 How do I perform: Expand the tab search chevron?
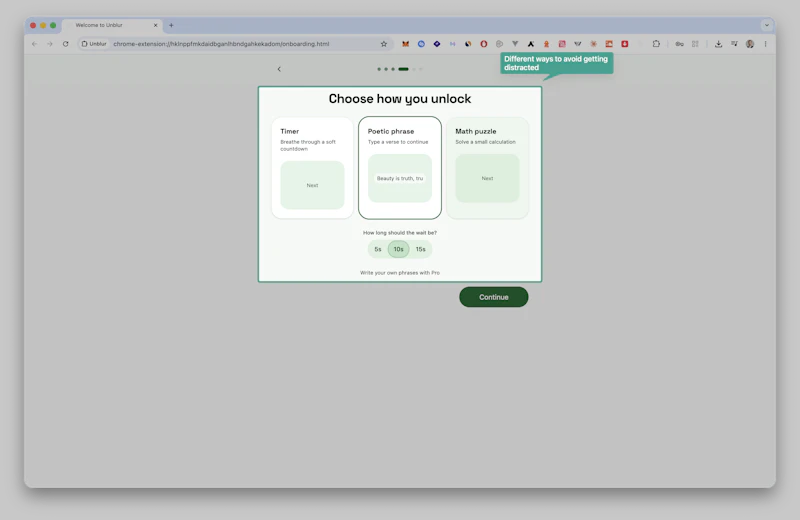click(x=766, y=25)
